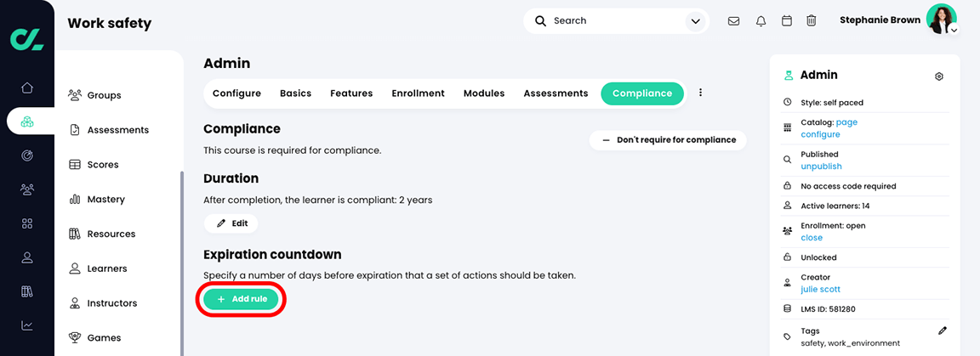The height and width of the screenshot is (356, 980).
Task: Click Stephanie Brown profile avatar
Action: [941, 19]
